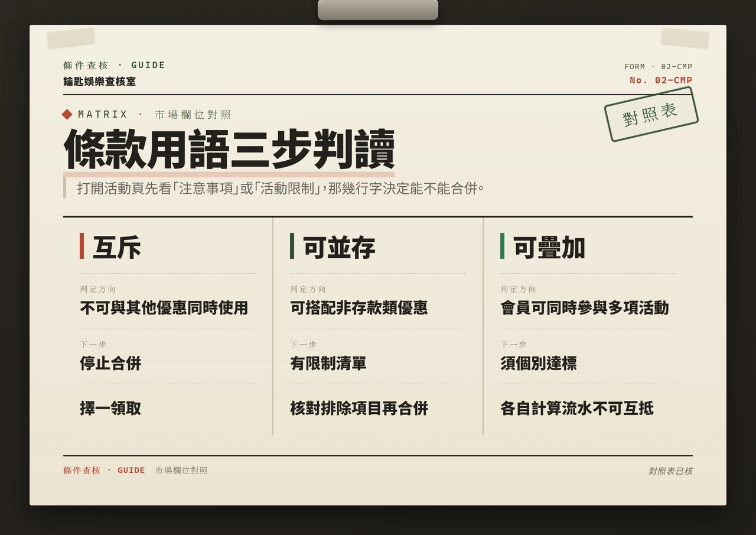Click the text 可搭配非存款類優惠
This screenshot has width=756, height=535.
[359, 307]
